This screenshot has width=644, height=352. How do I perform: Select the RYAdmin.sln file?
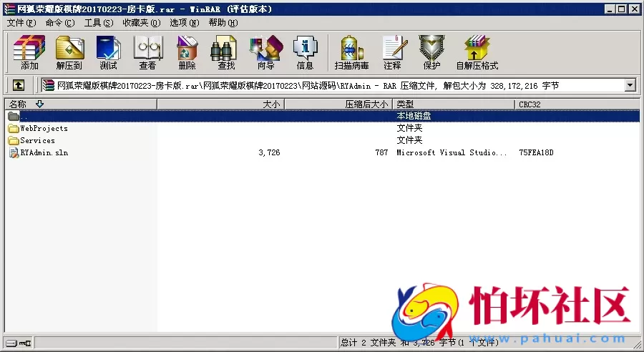[x=44, y=152]
